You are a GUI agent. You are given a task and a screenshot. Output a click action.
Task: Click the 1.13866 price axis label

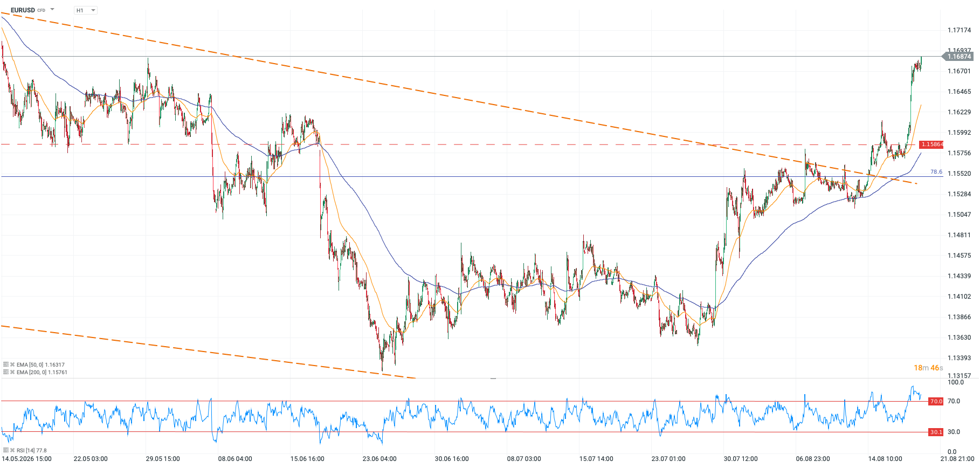coord(960,317)
